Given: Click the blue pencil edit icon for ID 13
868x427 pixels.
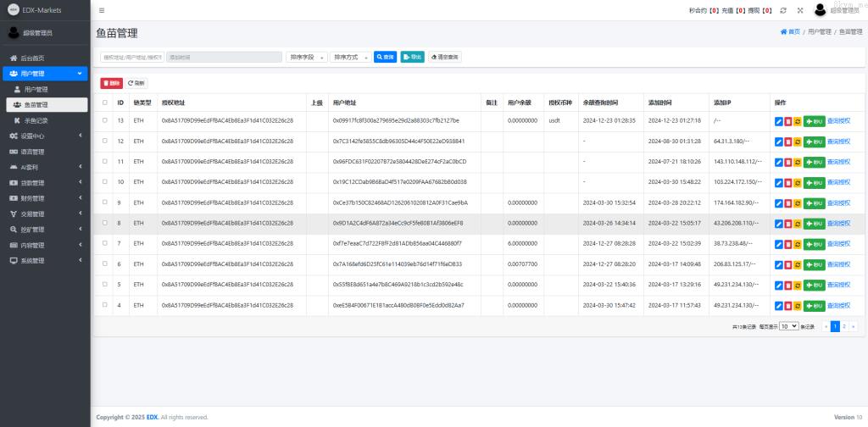Looking at the screenshot, I should click(779, 121).
